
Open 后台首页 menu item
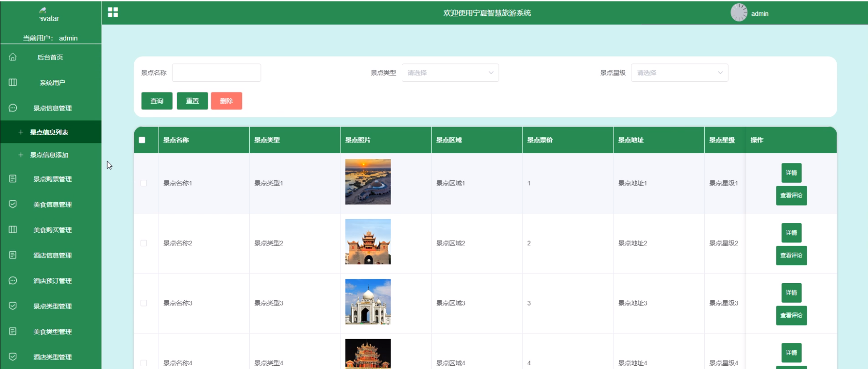[x=51, y=57]
